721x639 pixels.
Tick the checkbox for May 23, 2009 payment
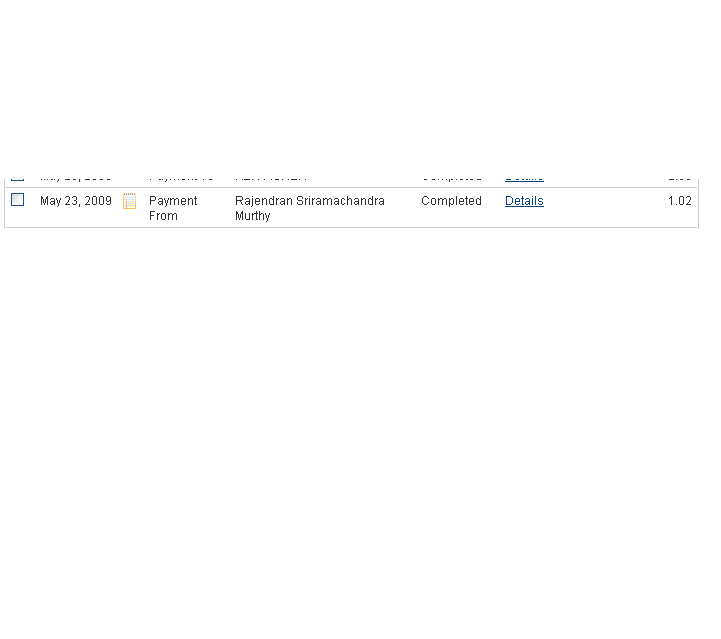(17, 200)
